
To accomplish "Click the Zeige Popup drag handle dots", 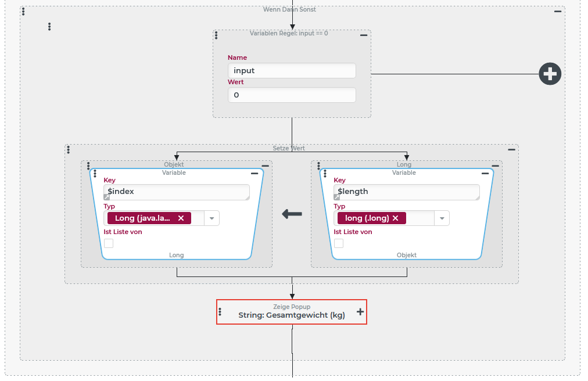I will pyautogui.click(x=220, y=312).
